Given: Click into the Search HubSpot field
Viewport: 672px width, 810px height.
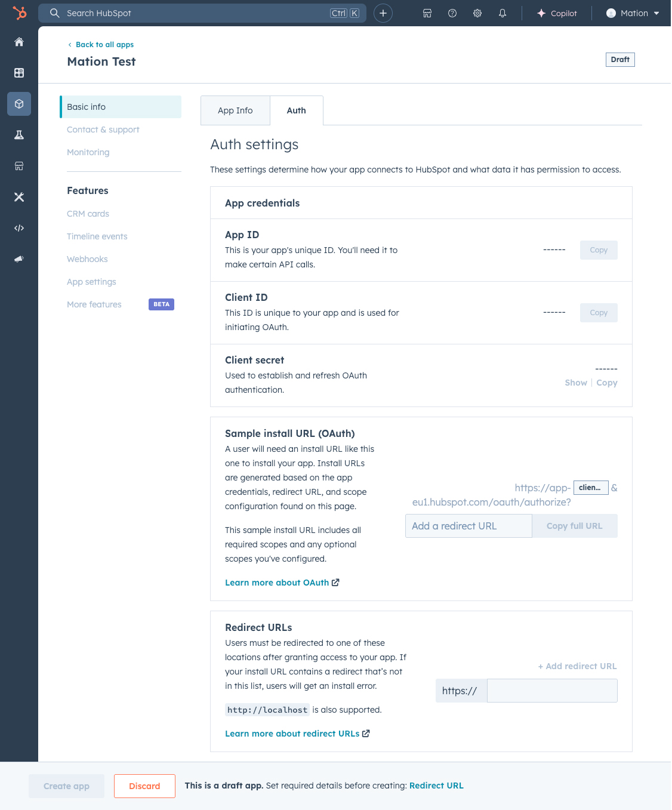Looking at the screenshot, I should (202, 13).
